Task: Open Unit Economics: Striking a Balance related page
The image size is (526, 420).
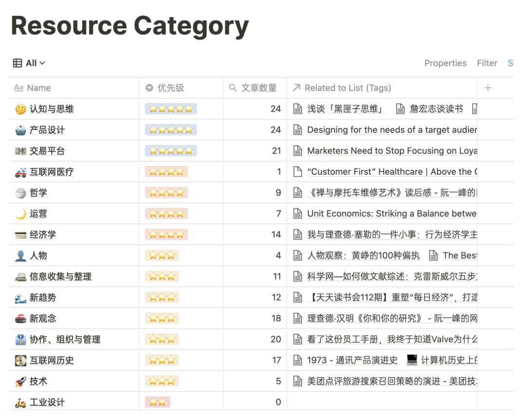Action: tap(385, 214)
